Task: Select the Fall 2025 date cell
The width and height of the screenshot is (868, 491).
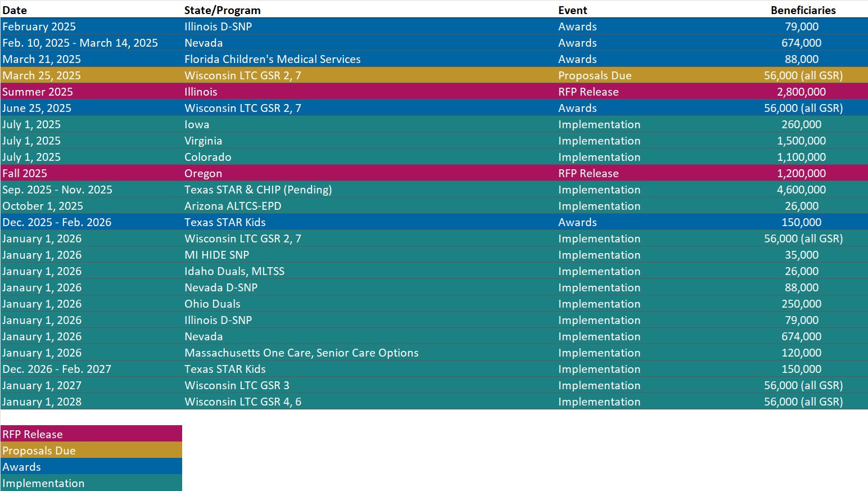Action: [x=25, y=173]
